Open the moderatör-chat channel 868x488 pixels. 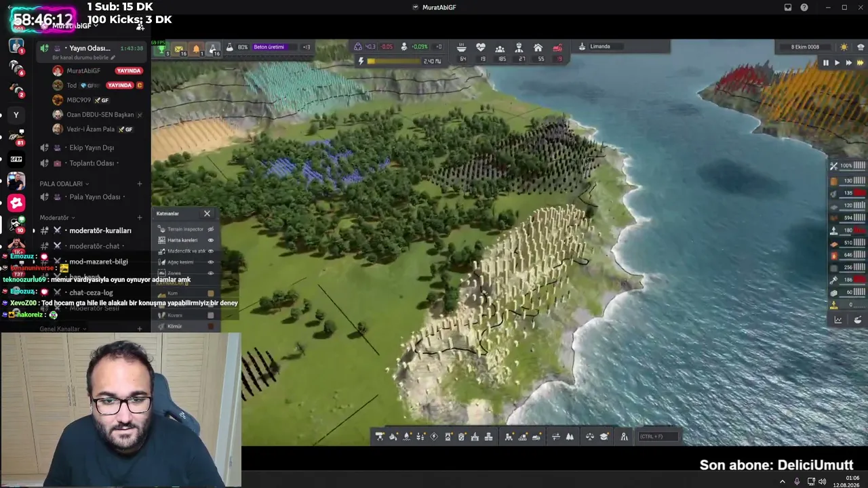click(92, 246)
